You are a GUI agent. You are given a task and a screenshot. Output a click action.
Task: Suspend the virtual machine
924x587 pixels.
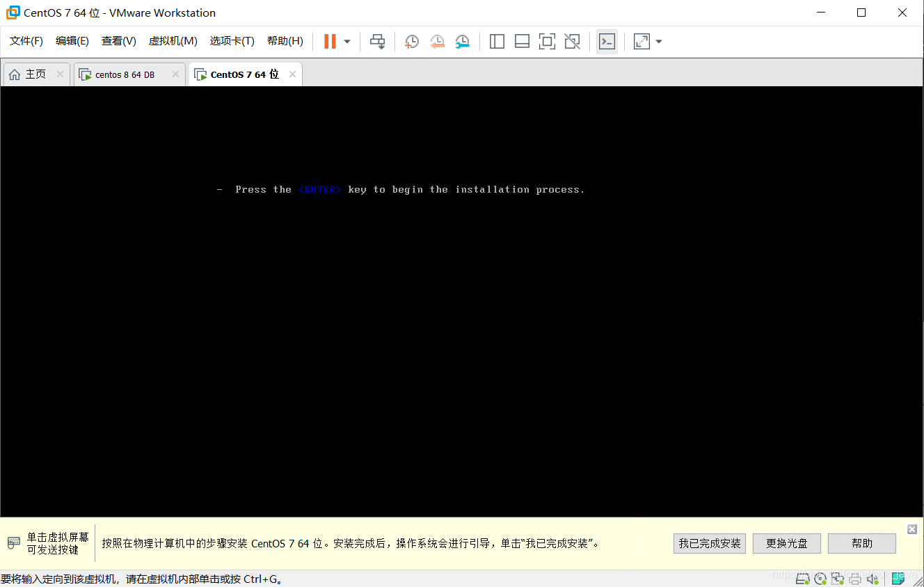pos(328,41)
